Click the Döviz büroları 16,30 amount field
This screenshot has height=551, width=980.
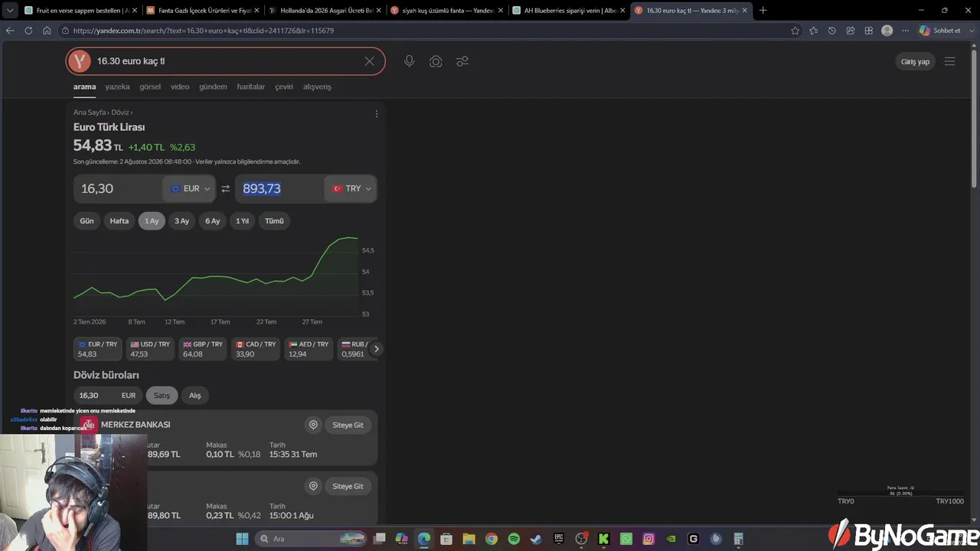107,396
